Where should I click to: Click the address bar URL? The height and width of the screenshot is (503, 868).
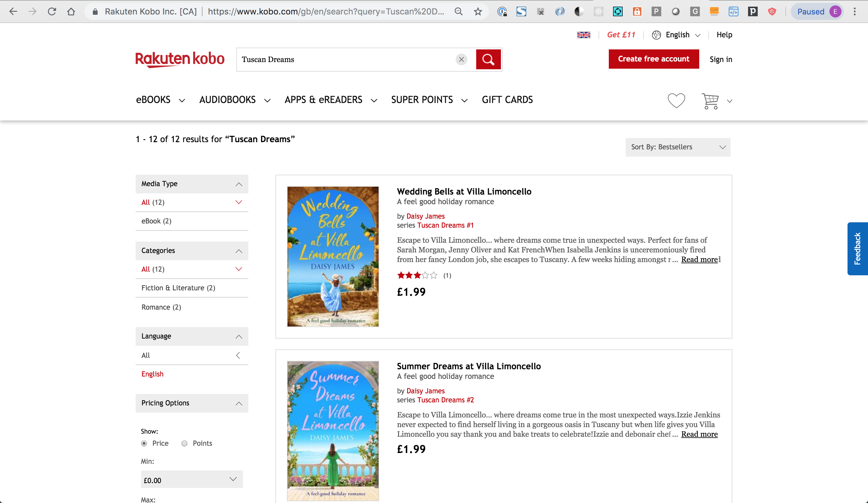pyautogui.click(x=325, y=11)
